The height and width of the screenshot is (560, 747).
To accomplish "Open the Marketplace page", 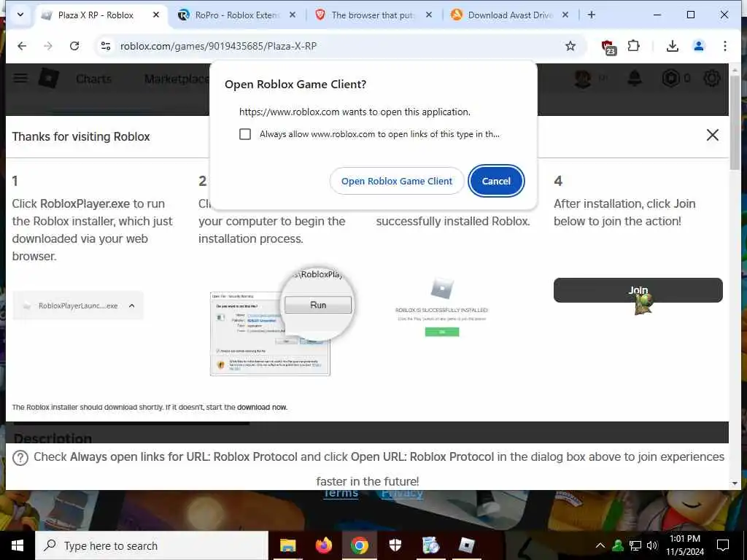I will click(177, 79).
